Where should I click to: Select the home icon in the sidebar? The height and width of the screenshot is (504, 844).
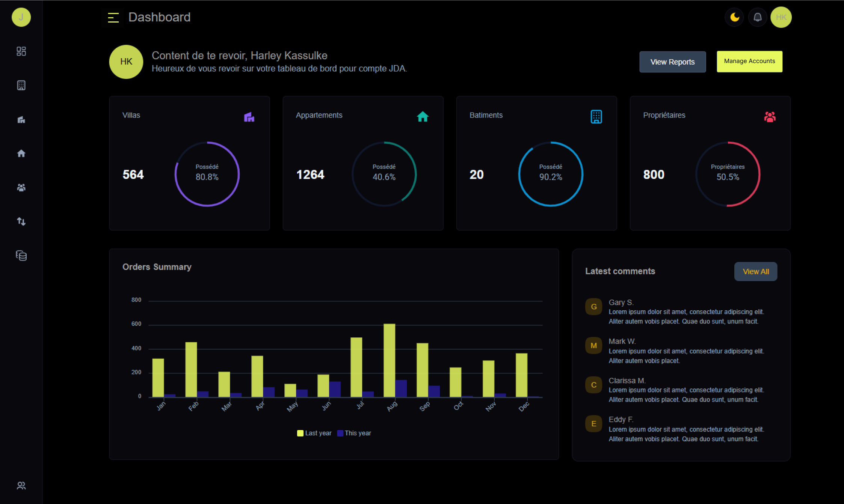pos(21,153)
